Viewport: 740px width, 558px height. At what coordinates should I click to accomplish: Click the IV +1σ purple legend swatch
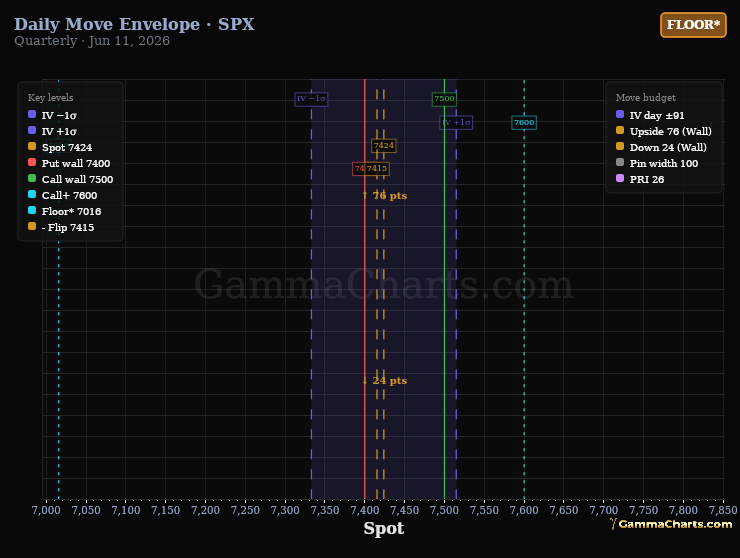coord(32,130)
